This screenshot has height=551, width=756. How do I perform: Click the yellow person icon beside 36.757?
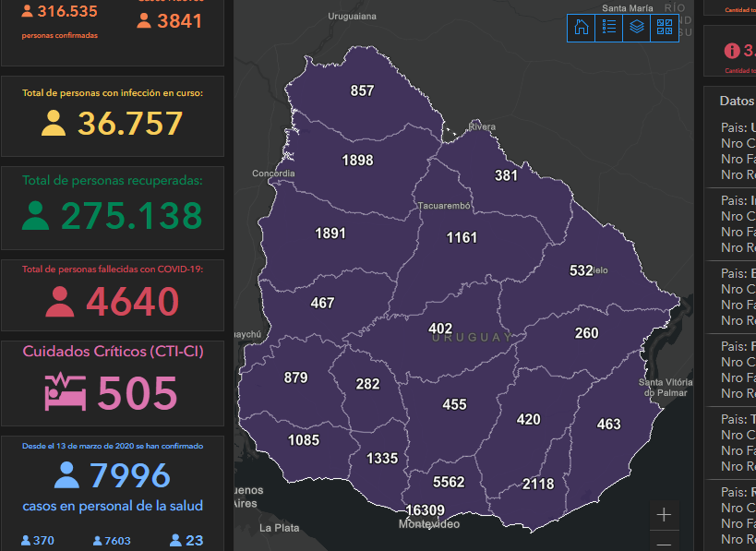coord(54,123)
